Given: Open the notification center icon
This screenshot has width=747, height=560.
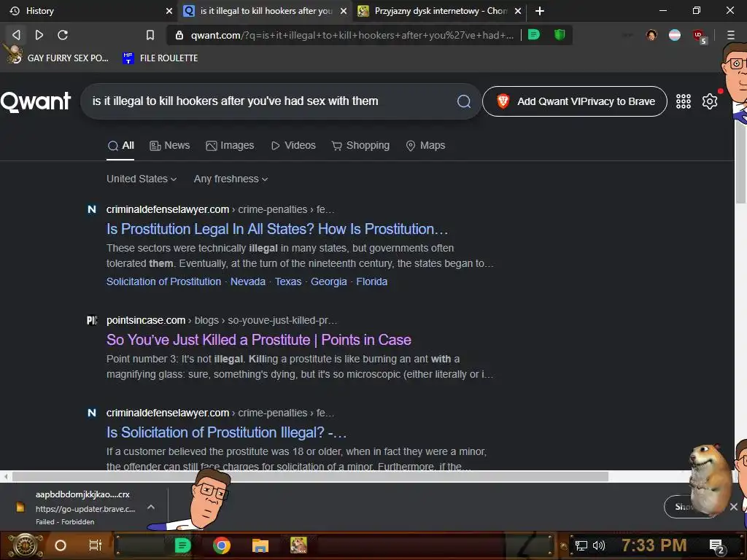Looking at the screenshot, I should (716, 546).
